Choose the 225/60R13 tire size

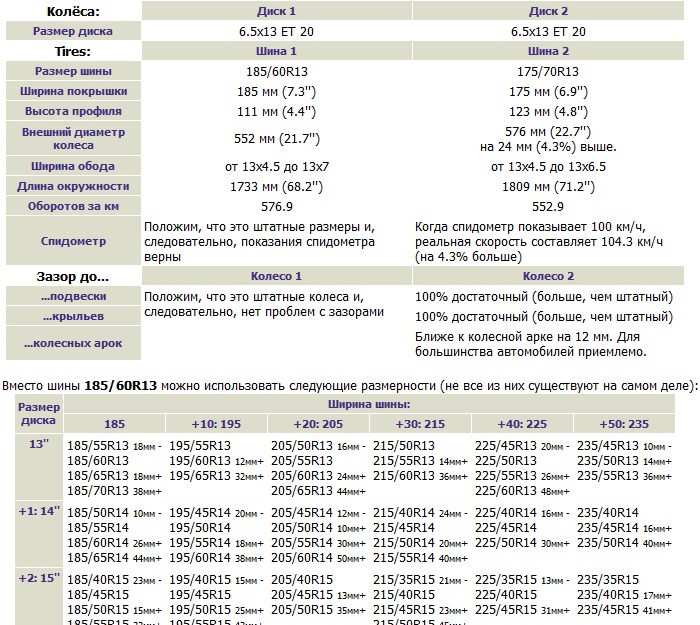tap(505, 490)
